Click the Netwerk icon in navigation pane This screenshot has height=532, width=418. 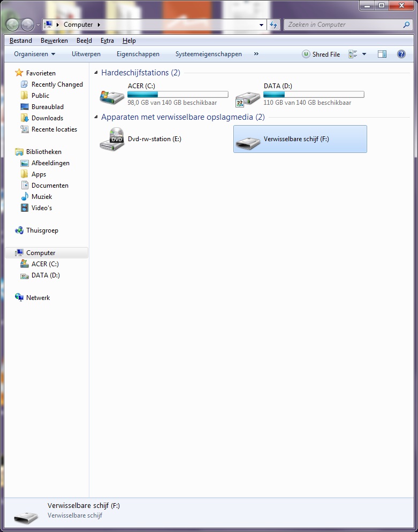(19, 297)
